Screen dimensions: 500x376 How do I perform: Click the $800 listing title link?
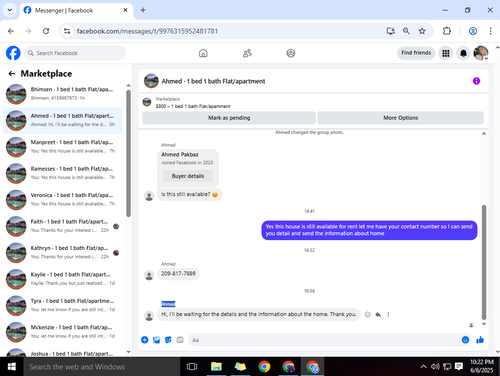click(x=193, y=106)
